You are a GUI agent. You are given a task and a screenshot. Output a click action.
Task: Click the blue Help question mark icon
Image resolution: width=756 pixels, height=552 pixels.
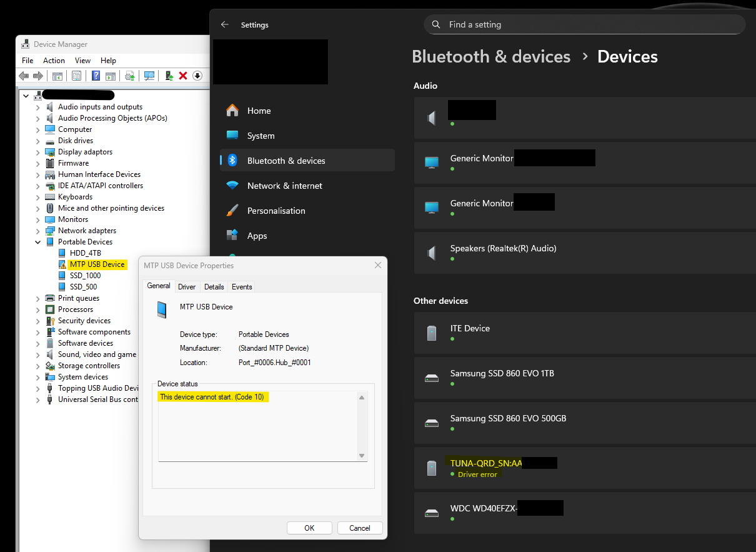tap(96, 76)
